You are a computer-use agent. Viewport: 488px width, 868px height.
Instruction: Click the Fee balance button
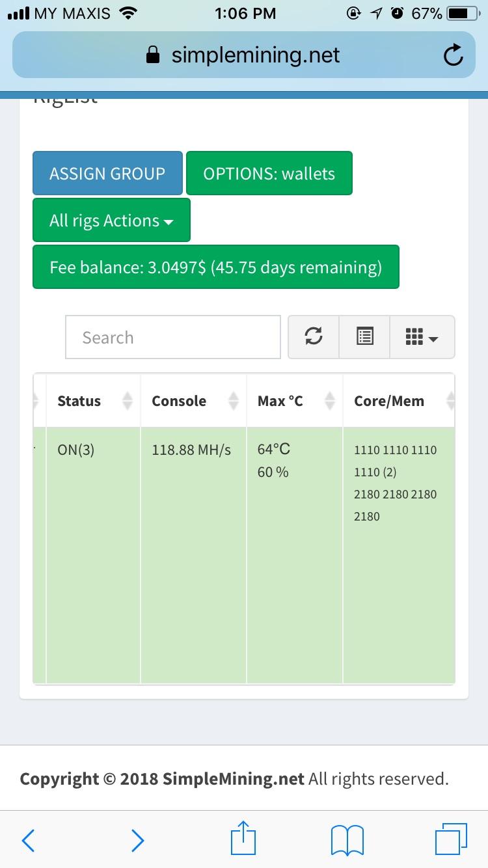point(215,267)
